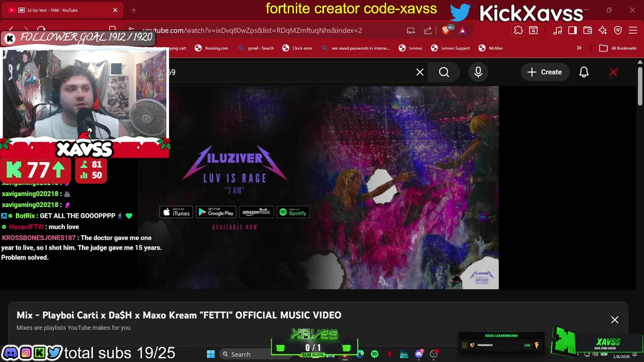
Task: Click the Google Play badge in video
Action: point(216,212)
